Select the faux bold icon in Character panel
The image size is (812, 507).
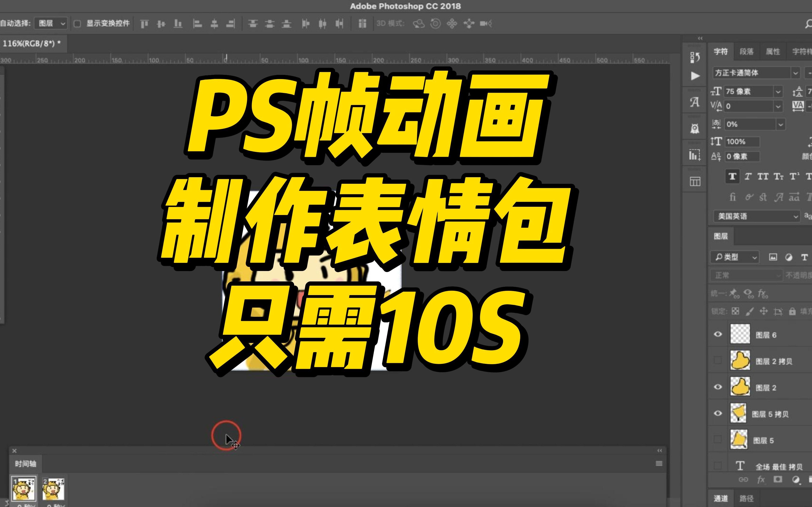pyautogui.click(x=733, y=176)
